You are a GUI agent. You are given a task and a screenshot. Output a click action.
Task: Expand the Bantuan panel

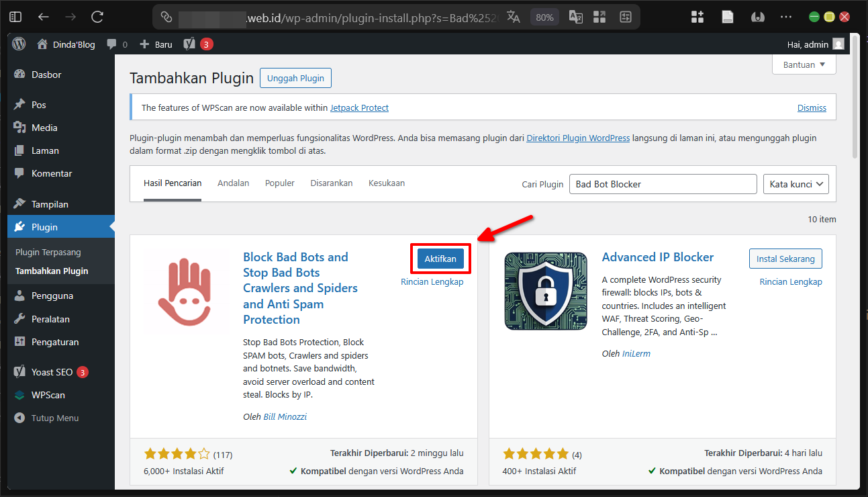point(804,64)
